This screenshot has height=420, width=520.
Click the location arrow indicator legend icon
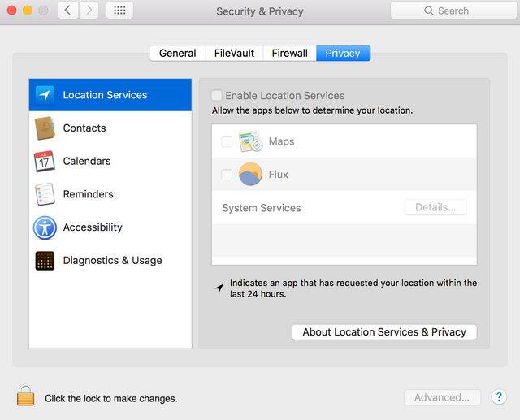click(219, 288)
